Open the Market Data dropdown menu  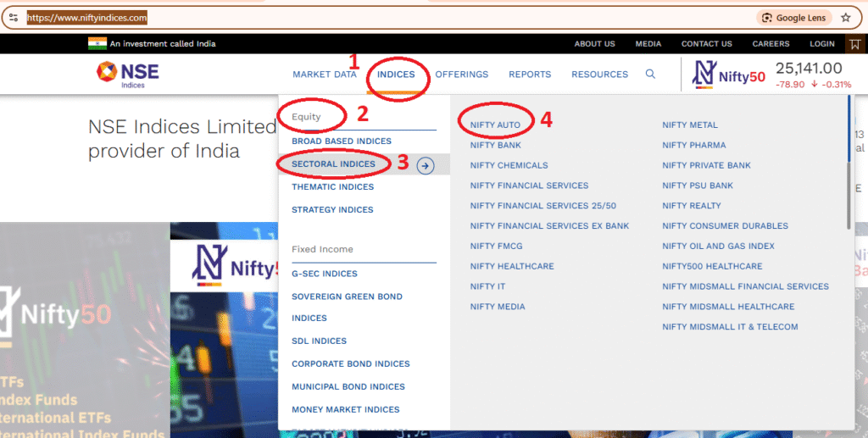pyautogui.click(x=325, y=75)
